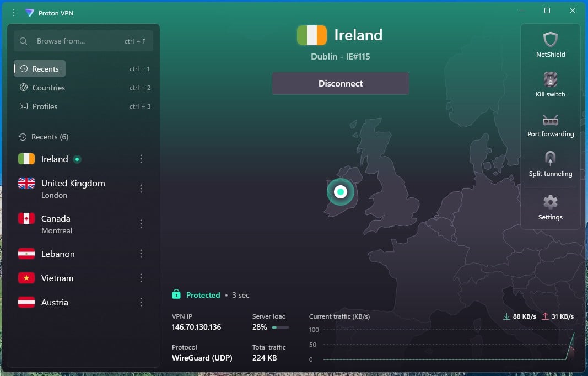
Task: Open the Settings gear icon
Action: [x=550, y=202]
